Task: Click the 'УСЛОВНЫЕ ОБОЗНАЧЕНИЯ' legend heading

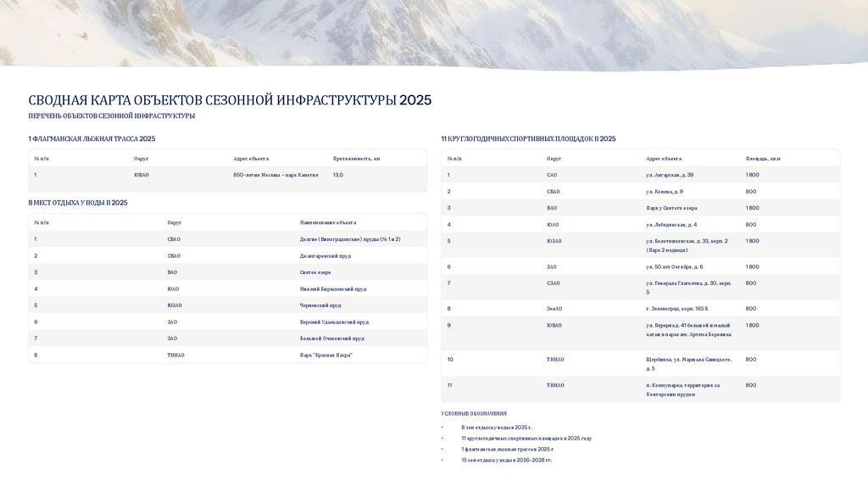Action: [474, 413]
